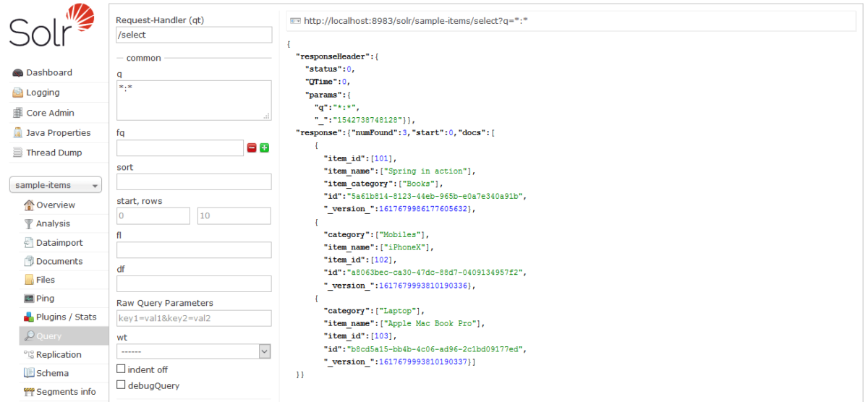Screen dimensions: 868x402
Task: Open Core Admin via its icon
Action: [17, 113]
